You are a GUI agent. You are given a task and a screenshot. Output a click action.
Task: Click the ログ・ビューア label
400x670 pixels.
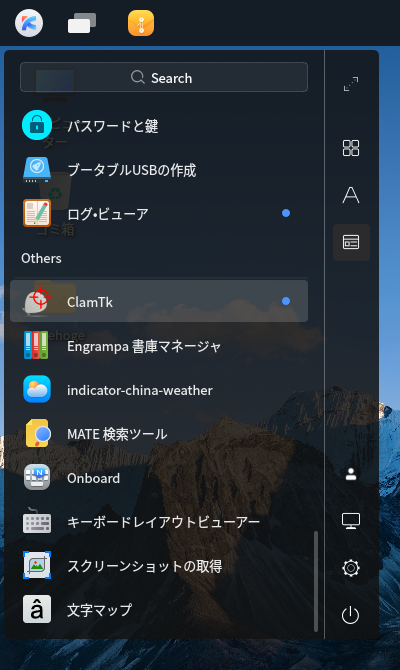(x=108, y=214)
